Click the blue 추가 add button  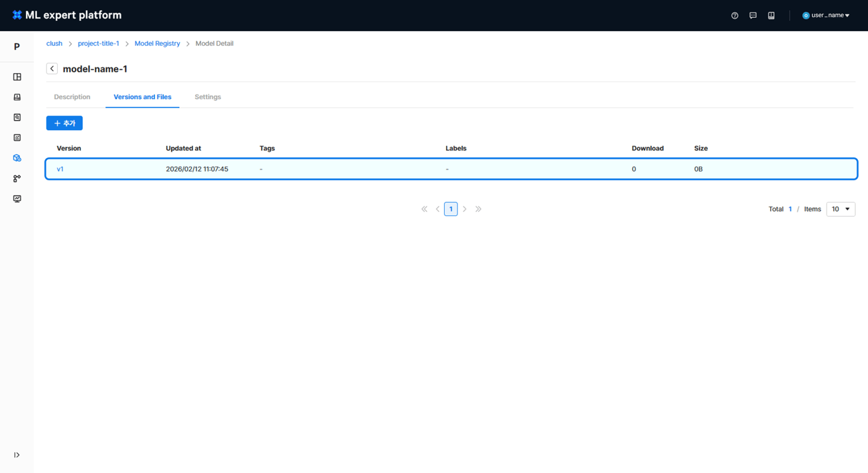pos(64,123)
